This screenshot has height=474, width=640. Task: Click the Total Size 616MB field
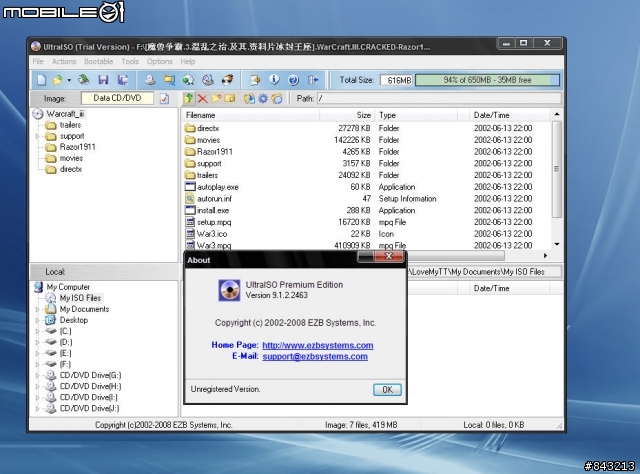(396, 80)
